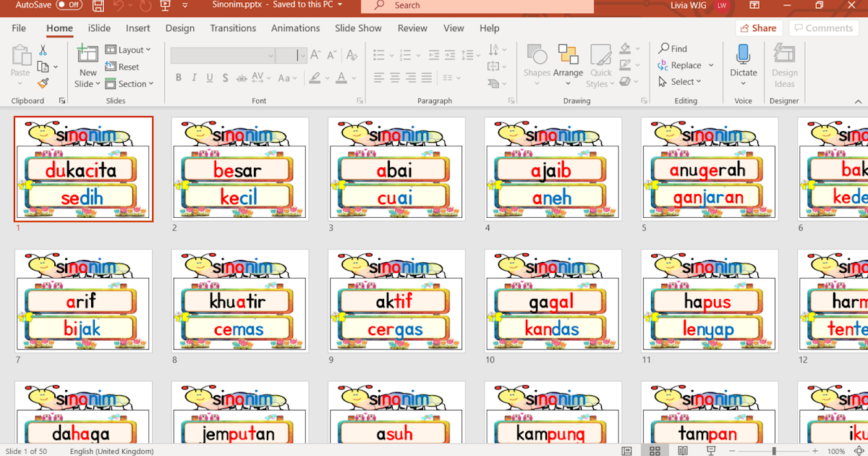The height and width of the screenshot is (456, 868).
Task: Click text highlight color swatch
Action: (315, 78)
